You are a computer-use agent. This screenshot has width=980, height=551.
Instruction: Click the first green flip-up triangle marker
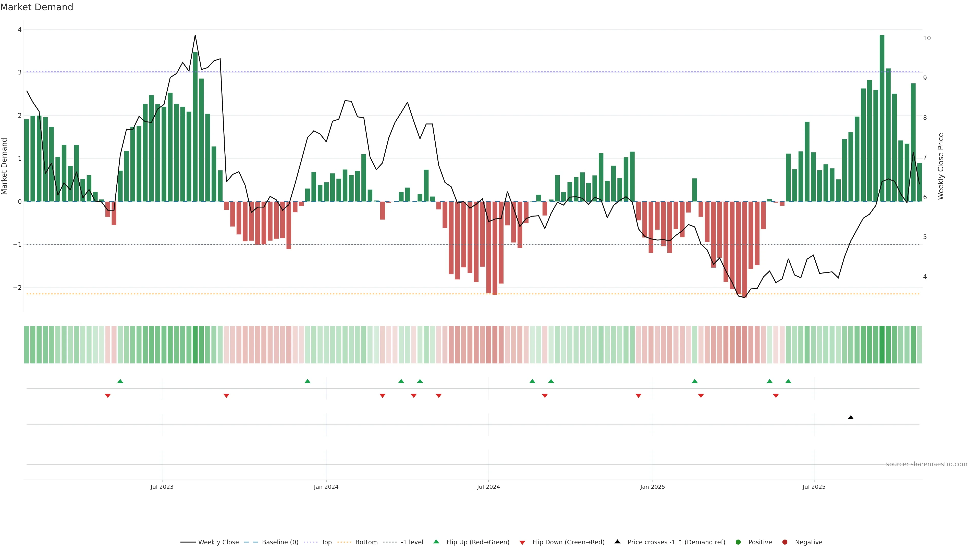tap(120, 381)
